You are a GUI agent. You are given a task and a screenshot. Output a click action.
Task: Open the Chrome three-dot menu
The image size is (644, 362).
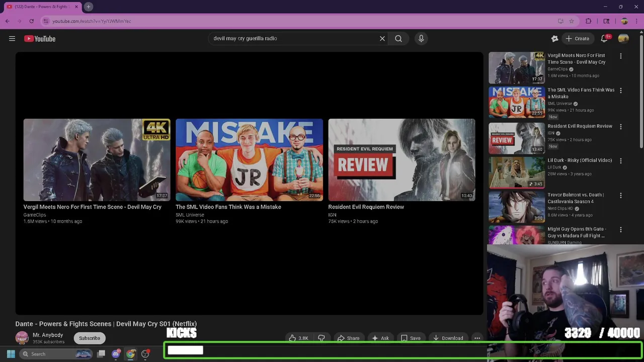point(636,21)
